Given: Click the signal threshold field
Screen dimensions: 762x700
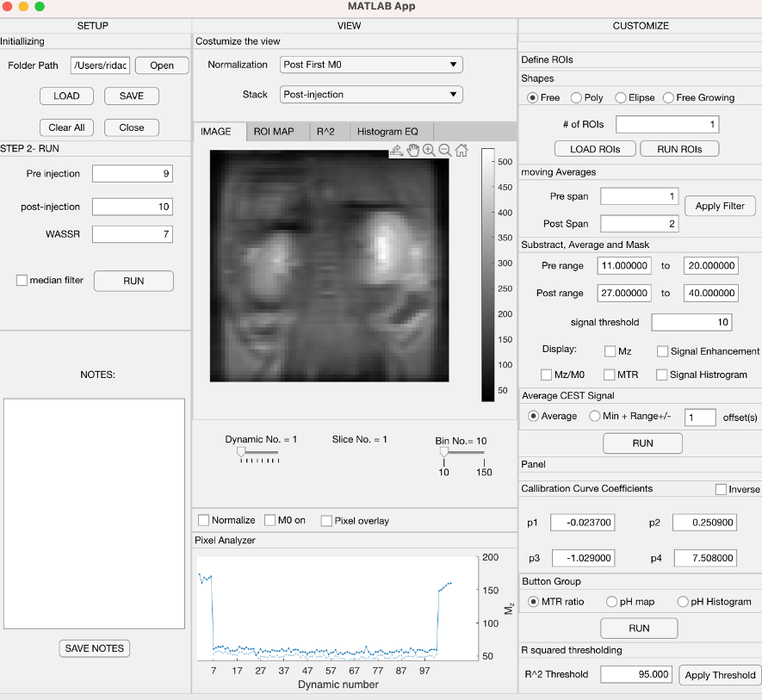Looking at the screenshot, I should click(x=692, y=322).
